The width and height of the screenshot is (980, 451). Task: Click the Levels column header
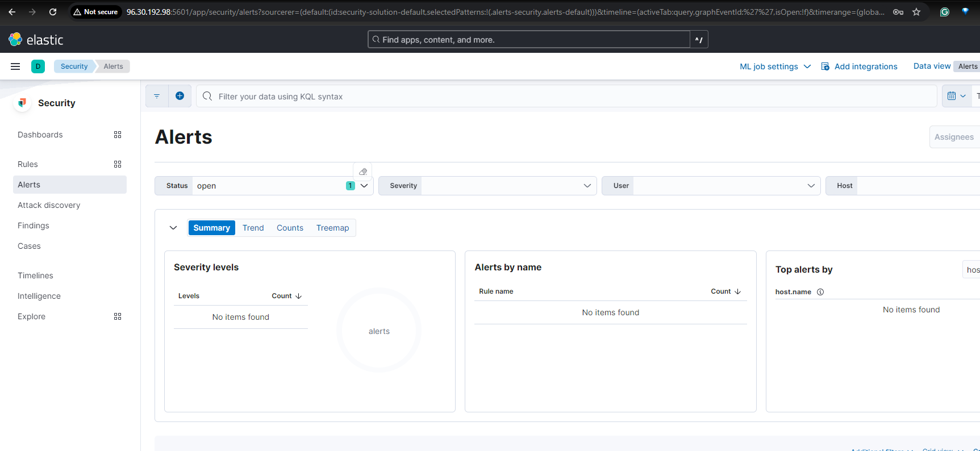coord(189,296)
